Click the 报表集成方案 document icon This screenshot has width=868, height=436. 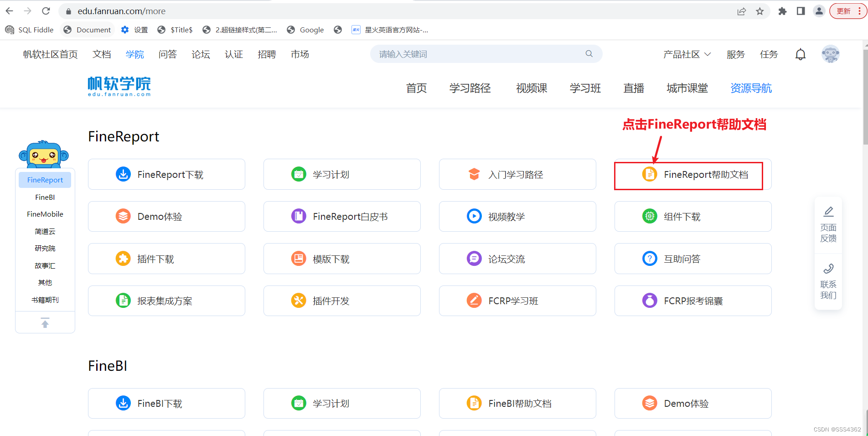tap(123, 301)
